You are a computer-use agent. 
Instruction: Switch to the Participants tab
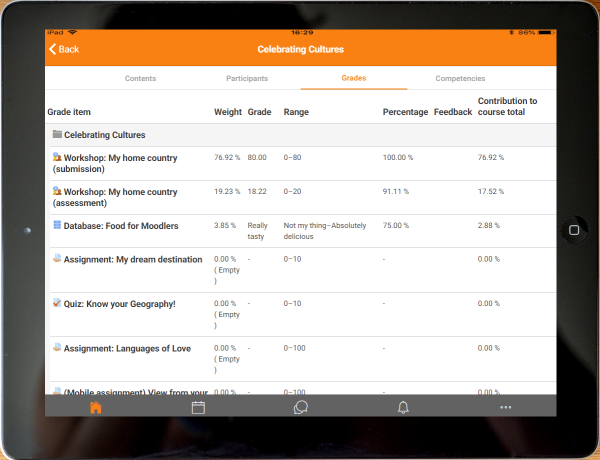point(246,78)
